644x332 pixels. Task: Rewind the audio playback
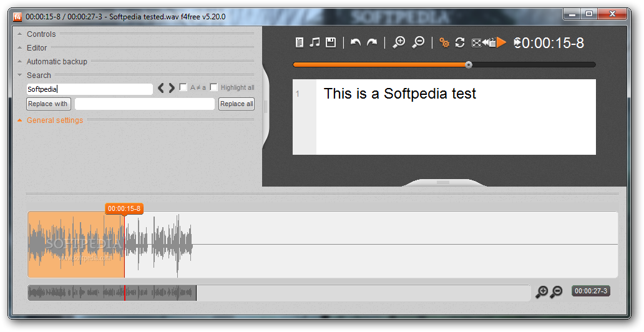coord(485,42)
